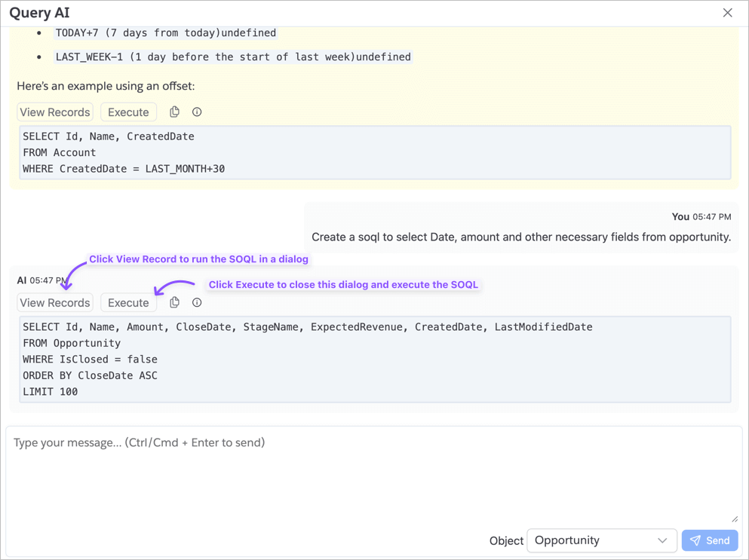Image resolution: width=749 pixels, height=560 pixels.
Task: Grab the message box resize handle
Action: (x=735, y=518)
